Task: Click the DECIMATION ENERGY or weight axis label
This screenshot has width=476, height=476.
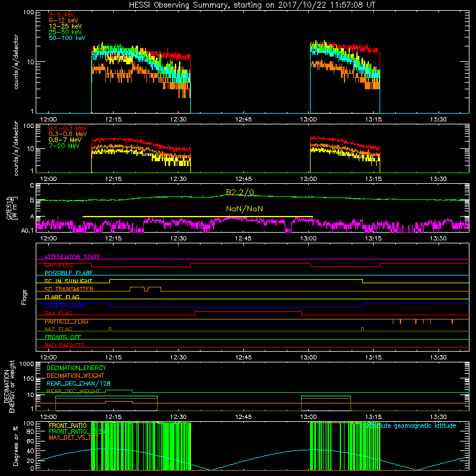Action: 9,386
